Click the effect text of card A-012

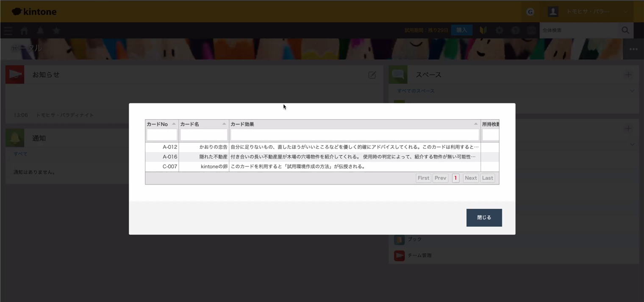click(355, 147)
